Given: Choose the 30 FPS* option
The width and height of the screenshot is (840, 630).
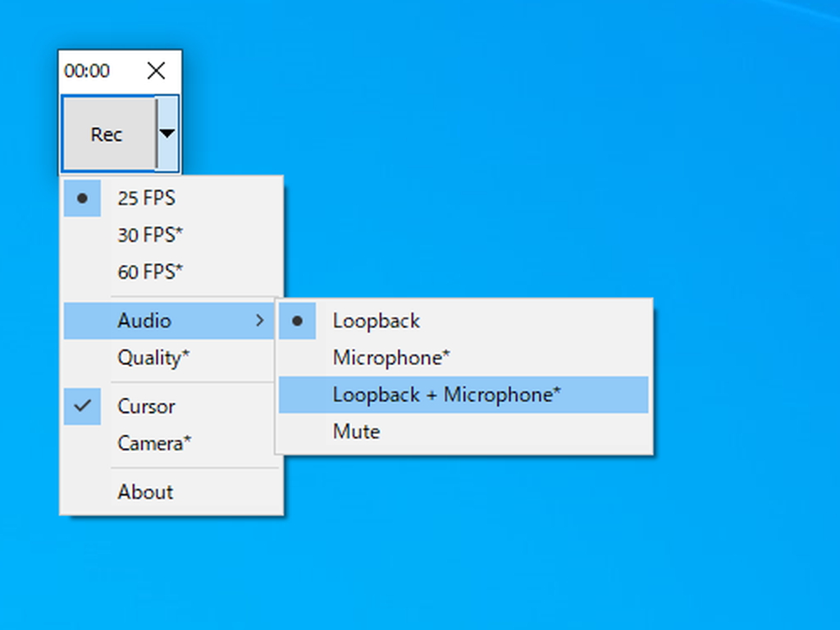Looking at the screenshot, I should point(171,235).
